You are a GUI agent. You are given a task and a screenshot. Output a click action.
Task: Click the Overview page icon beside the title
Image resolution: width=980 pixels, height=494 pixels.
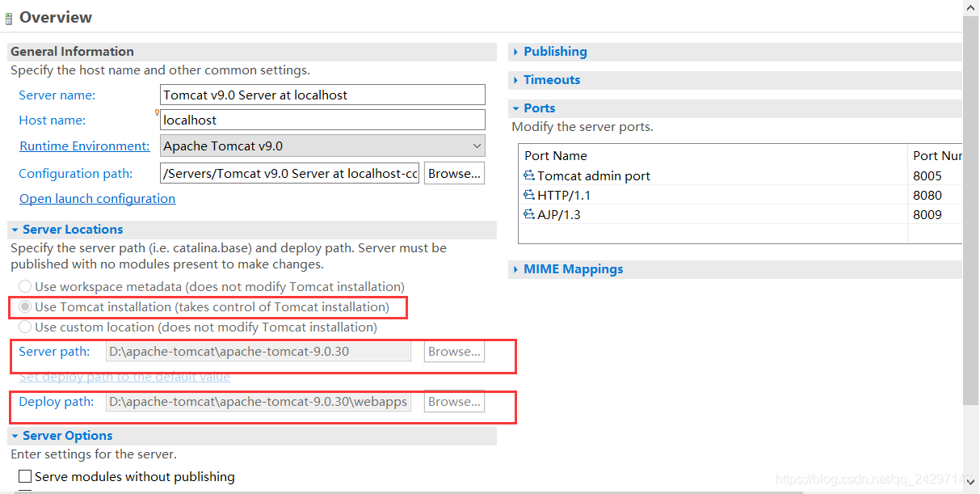[9, 18]
